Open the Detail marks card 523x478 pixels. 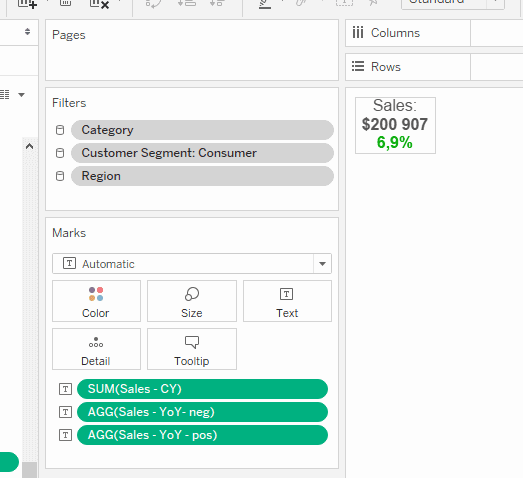tap(96, 349)
